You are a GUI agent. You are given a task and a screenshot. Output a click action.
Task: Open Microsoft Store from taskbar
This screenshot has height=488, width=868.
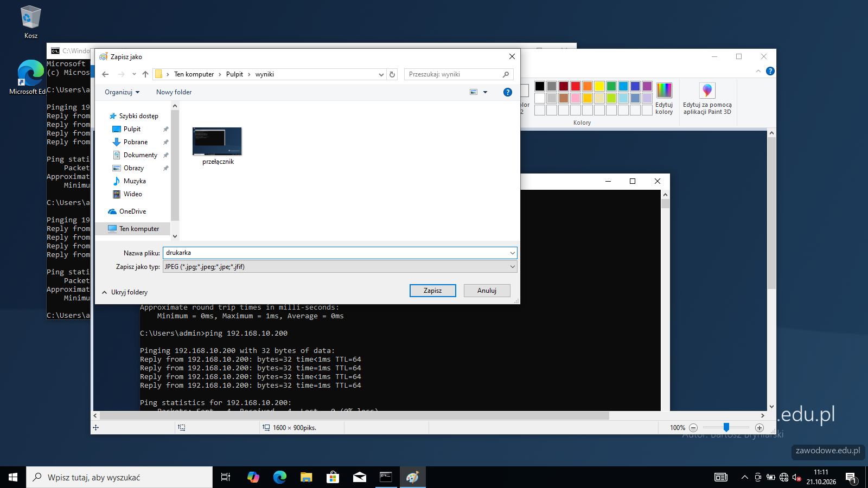333,477
